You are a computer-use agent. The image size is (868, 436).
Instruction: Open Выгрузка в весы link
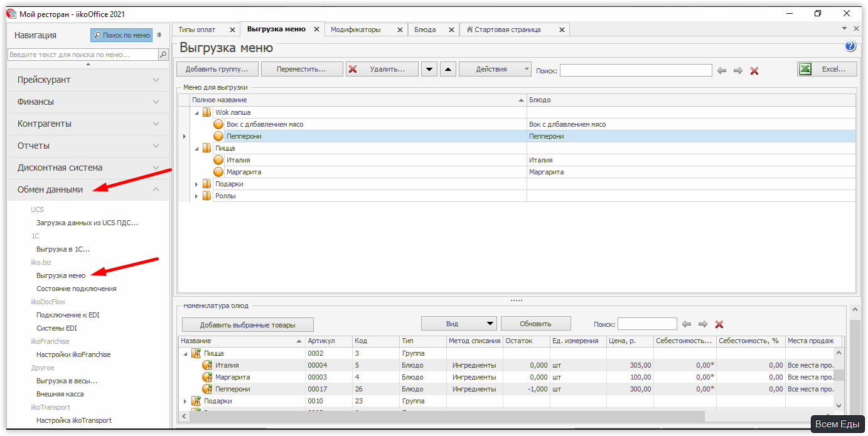coord(67,381)
